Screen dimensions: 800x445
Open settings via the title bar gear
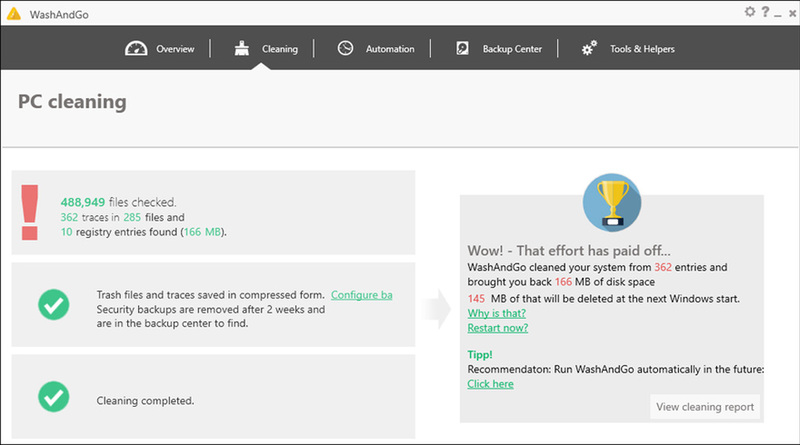[749, 11]
